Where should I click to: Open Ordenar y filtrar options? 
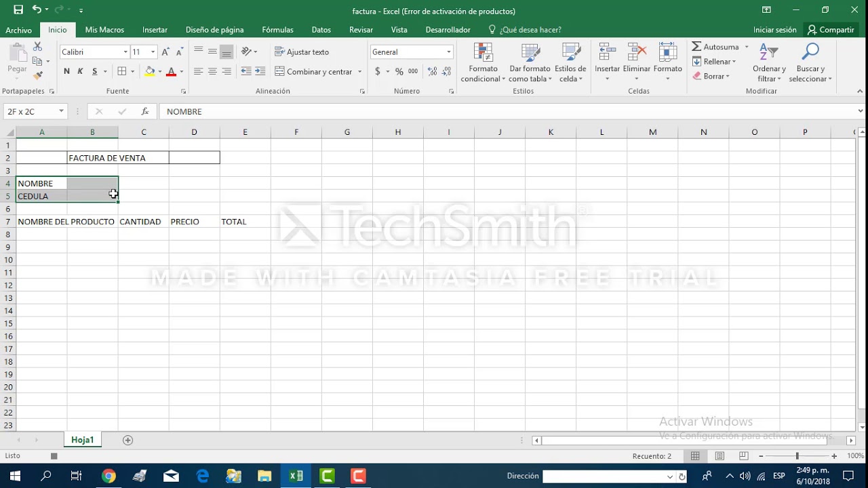pos(769,63)
